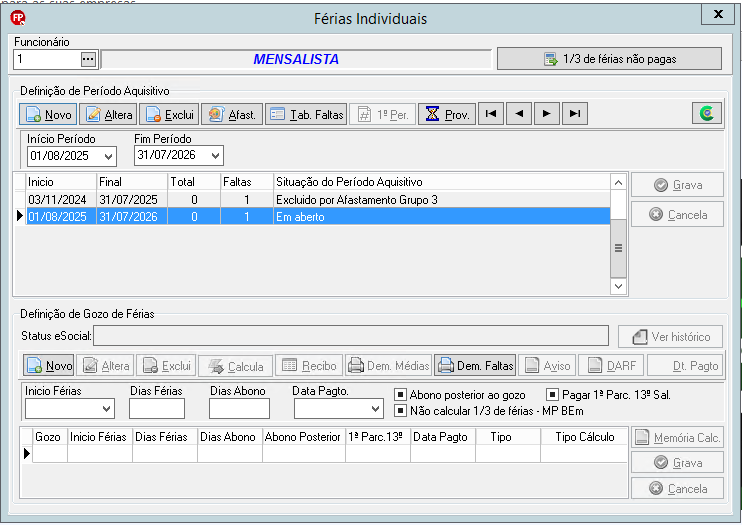Click Dias Abono input field
This screenshot has width=742, height=525.
pos(239,409)
